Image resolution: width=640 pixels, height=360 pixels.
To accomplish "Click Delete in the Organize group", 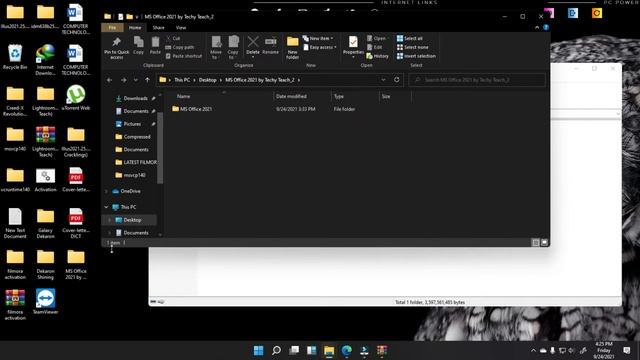I will (x=253, y=45).
